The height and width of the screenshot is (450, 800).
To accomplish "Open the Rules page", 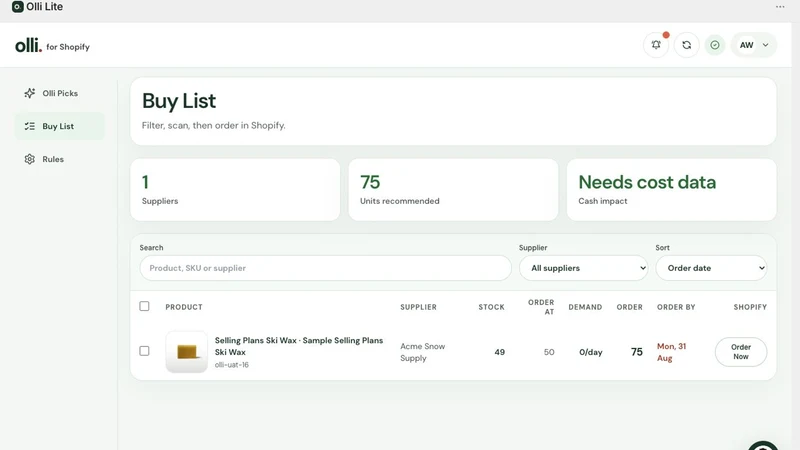I will click(60, 159).
